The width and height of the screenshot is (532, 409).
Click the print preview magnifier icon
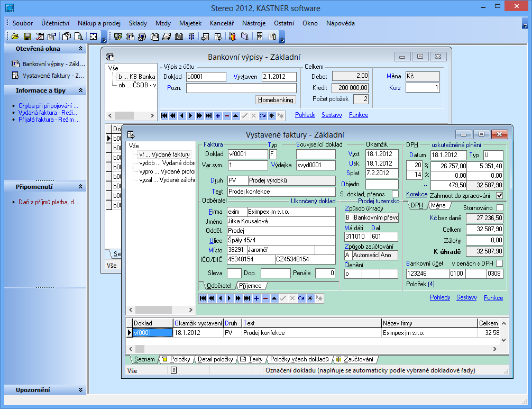coord(79,37)
